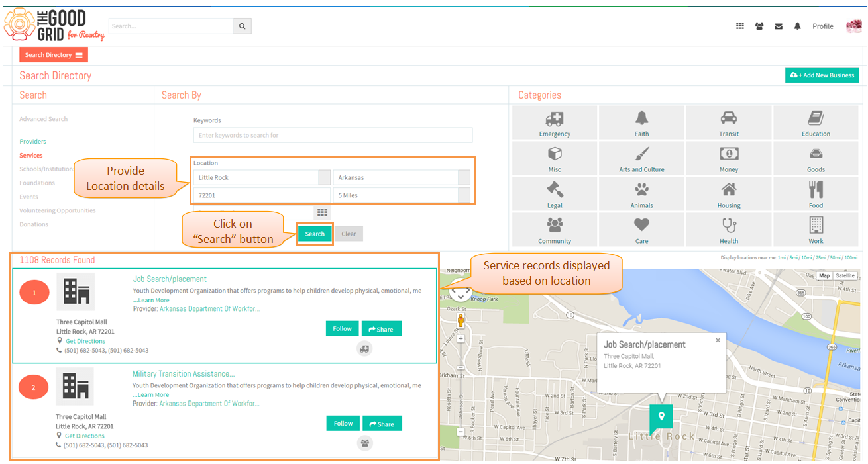868x464 pixels.
Task: Click the Add New Business button
Action: pos(822,75)
